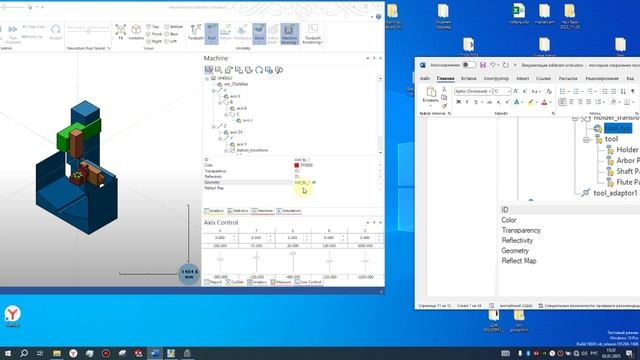The height and width of the screenshot is (360, 640).
Task: Toggle Tool visibility button in ribbon
Action: click(211, 33)
